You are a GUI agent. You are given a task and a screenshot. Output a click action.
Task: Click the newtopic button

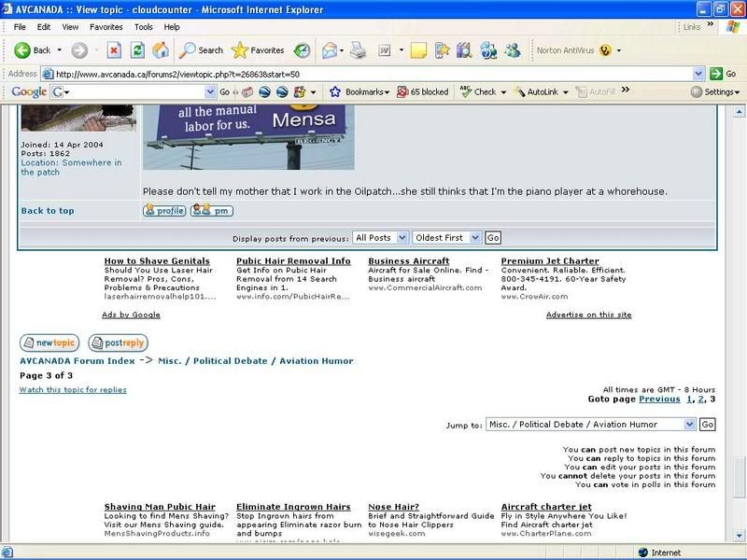pos(49,343)
